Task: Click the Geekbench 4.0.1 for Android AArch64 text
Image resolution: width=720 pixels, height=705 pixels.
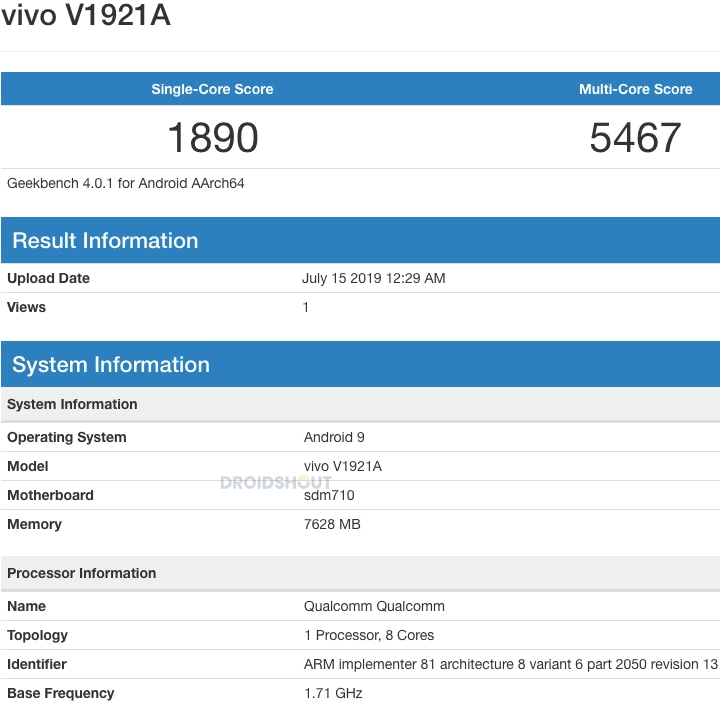Action: click(x=125, y=183)
